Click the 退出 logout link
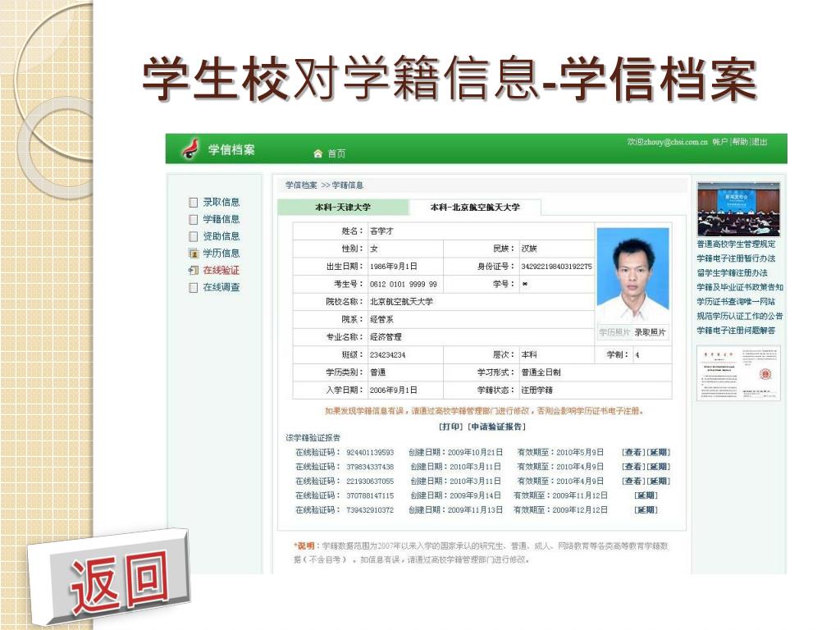840x630 pixels. point(760,142)
